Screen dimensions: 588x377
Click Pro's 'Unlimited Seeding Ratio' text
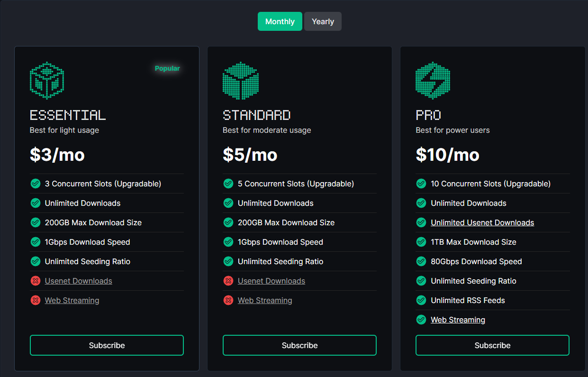[x=473, y=281]
